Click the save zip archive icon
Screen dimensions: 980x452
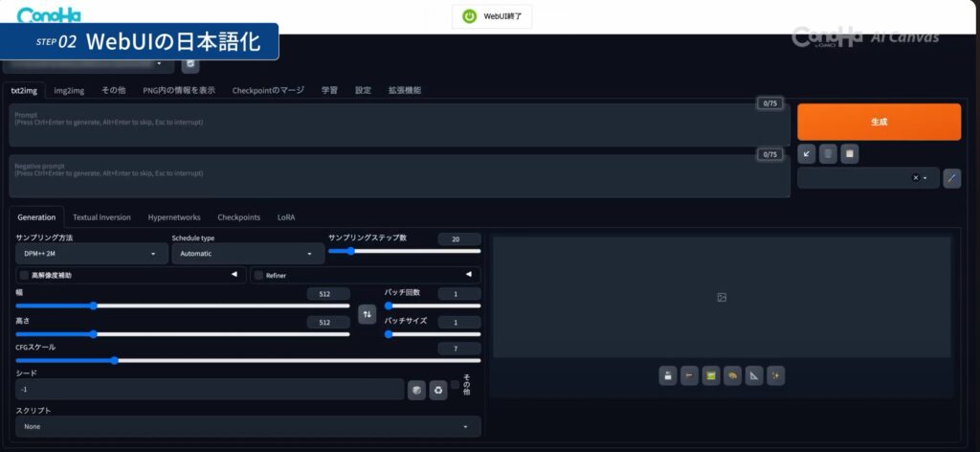coord(689,375)
